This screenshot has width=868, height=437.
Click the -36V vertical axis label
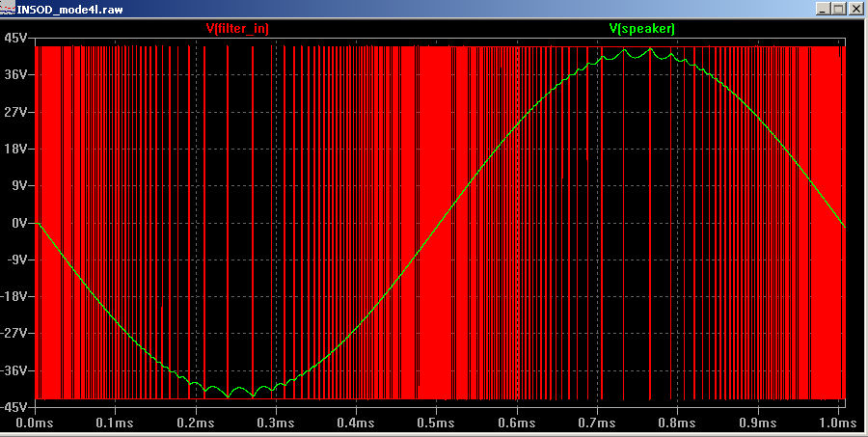pos(14,370)
